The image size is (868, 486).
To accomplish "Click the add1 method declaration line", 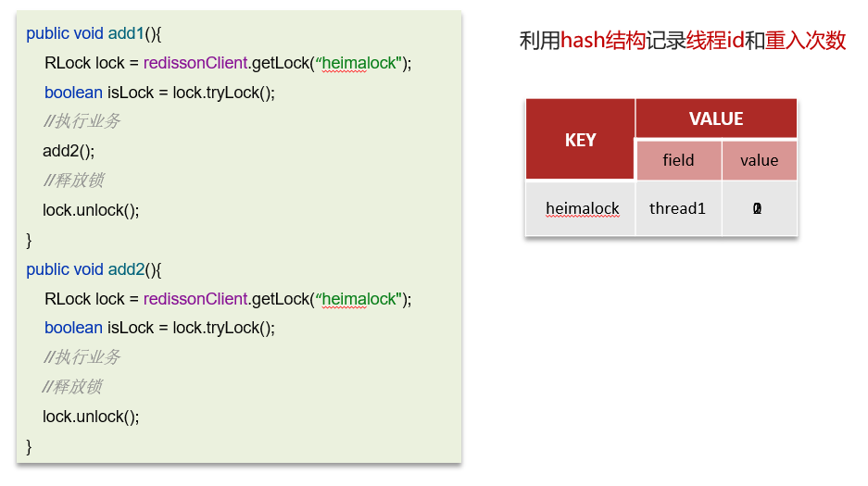I will click(x=94, y=33).
